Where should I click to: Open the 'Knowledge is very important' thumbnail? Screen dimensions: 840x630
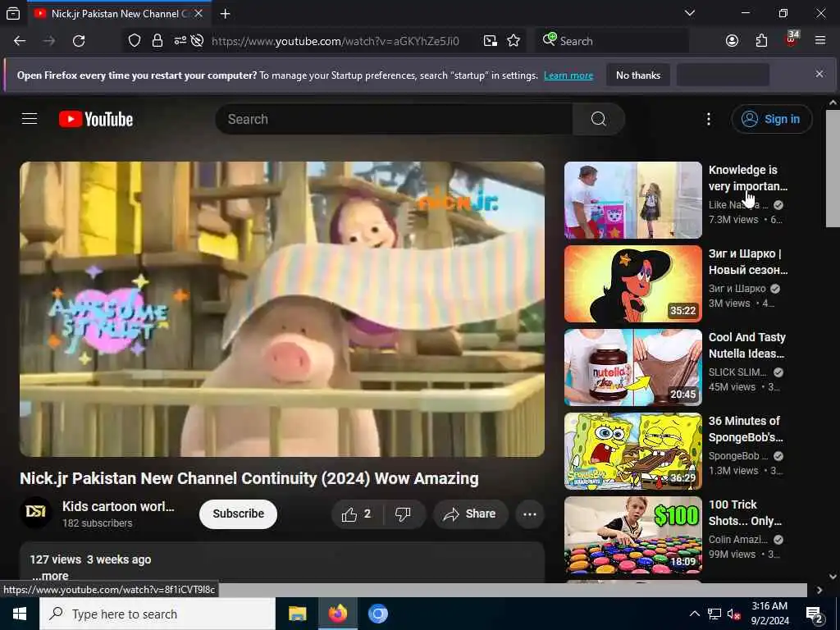click(632, 200)
